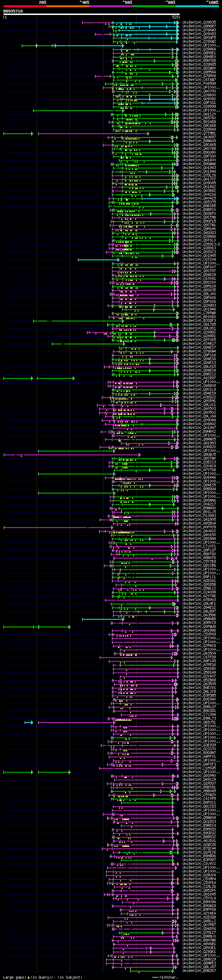Open UniRef100_Q7DMV8 hit
The width and height of the screenshot is (222, 980).
click(x=199, y=76)
